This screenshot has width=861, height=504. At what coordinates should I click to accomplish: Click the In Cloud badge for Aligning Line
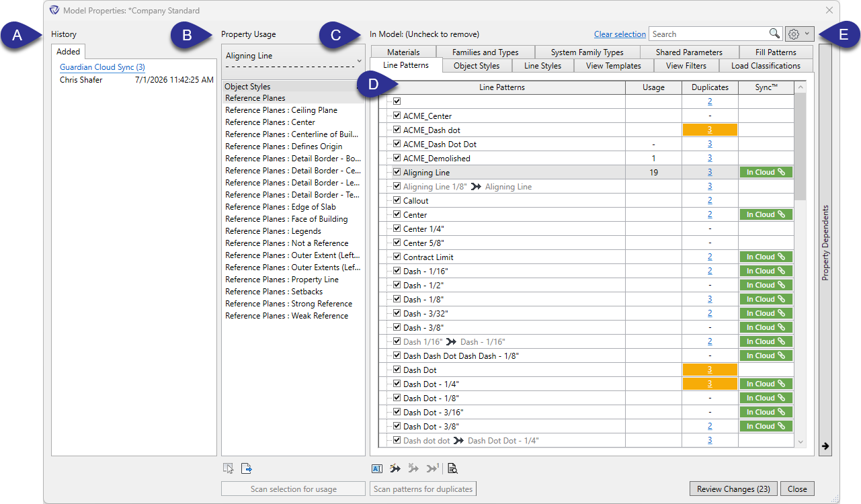pos(766,173)
